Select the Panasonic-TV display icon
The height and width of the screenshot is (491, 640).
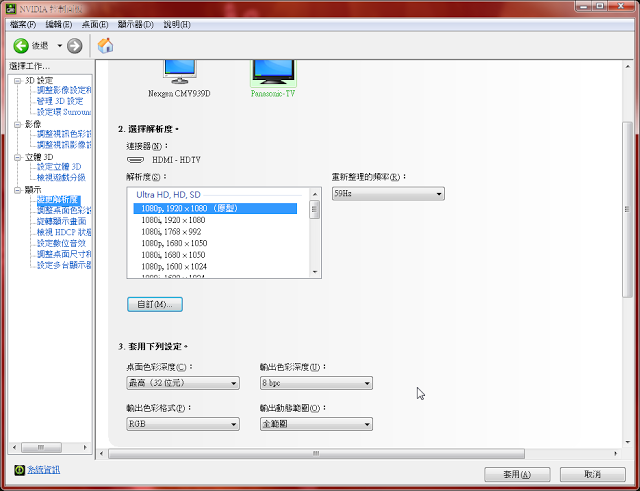pos(273,72)
